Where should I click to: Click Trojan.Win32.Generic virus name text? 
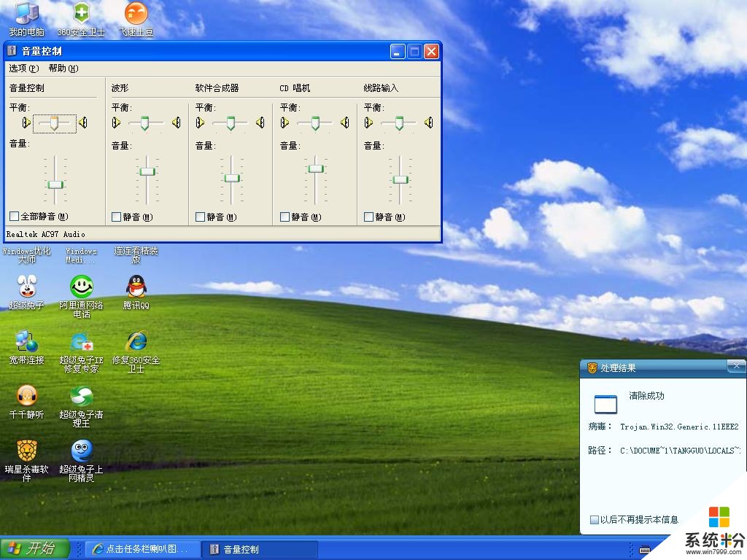(x=679, y=427)
